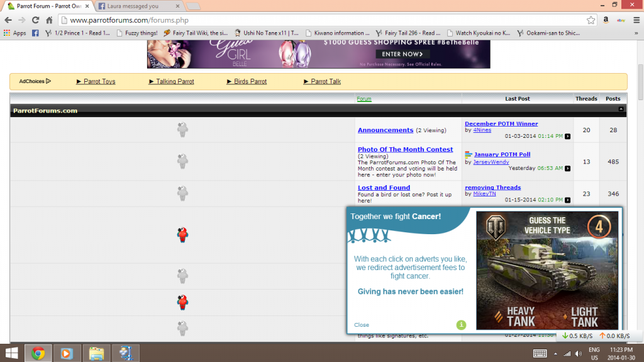Click the Lost and Found forum status icon
Image resolution: width=644 pixels, height=362 pixels.
pyautogui.click(x=182, y=193)
